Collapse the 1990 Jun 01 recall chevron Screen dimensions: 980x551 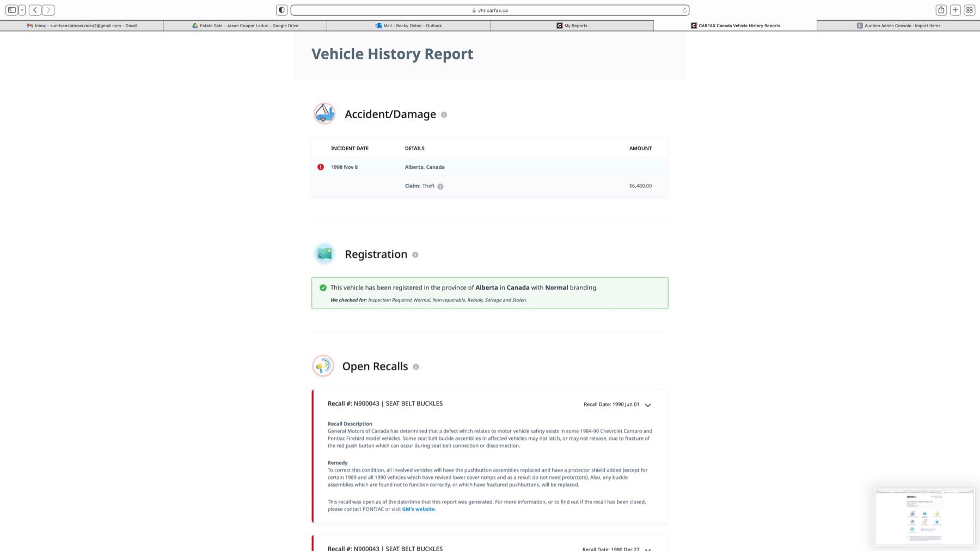click(648, 405)
